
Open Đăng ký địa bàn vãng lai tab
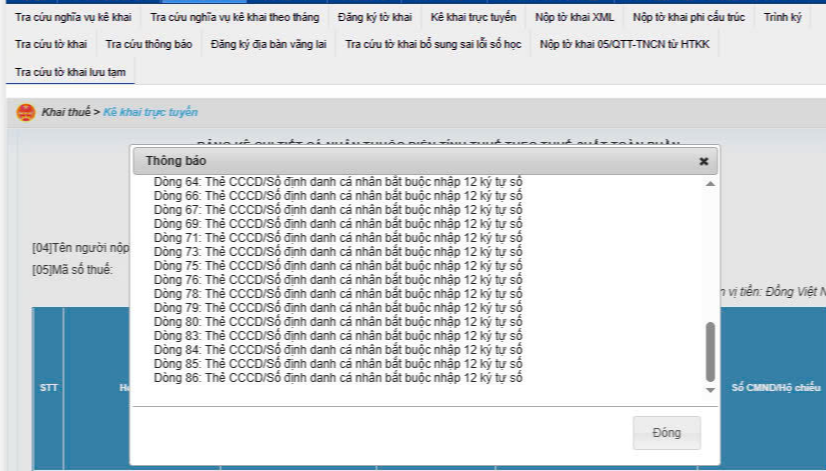(x=269, y=45)
